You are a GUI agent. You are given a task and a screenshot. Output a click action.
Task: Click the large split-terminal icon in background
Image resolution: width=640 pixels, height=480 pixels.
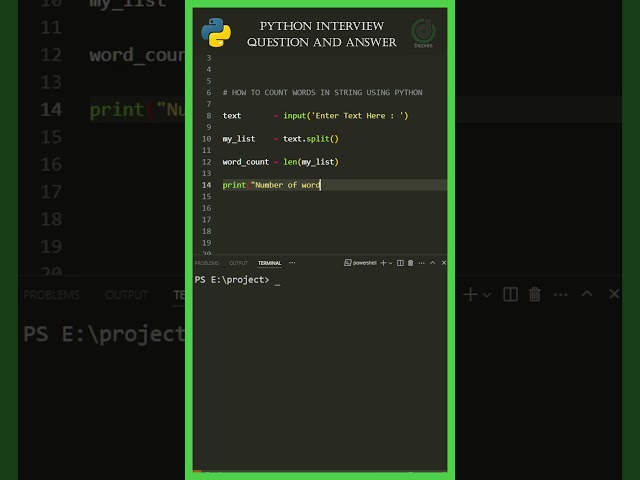(511, 294)
